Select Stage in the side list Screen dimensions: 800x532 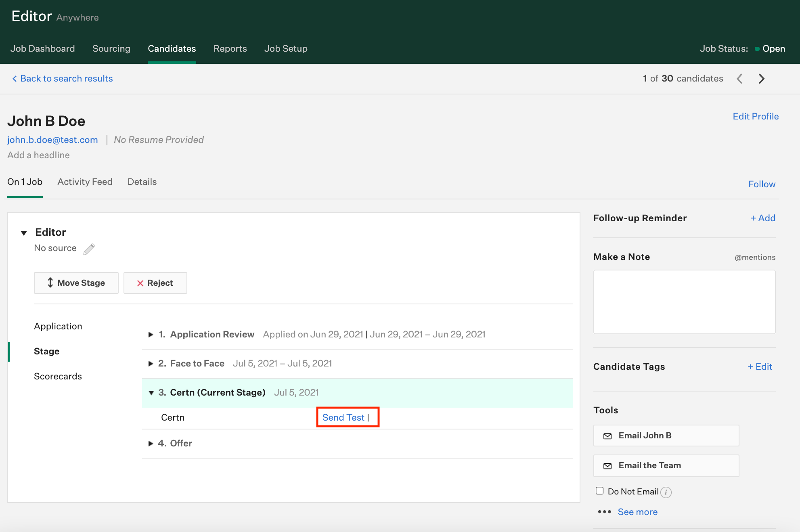point(47,351)
